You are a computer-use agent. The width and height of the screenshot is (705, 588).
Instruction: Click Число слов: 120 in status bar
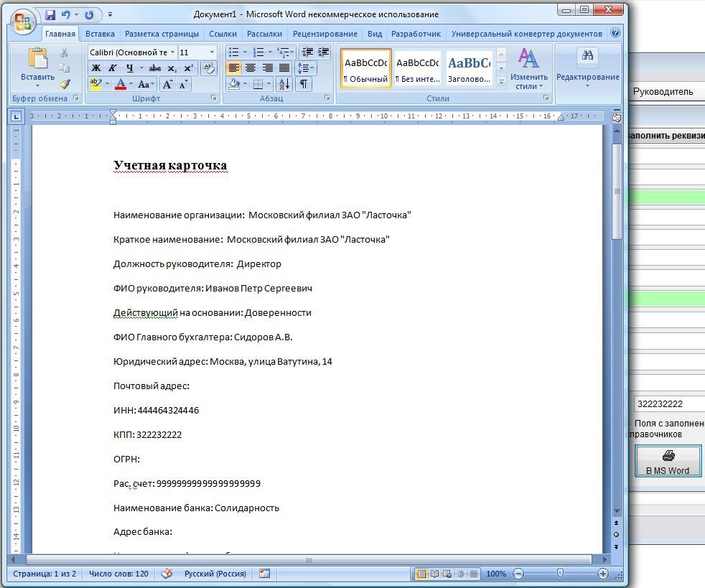118,574
